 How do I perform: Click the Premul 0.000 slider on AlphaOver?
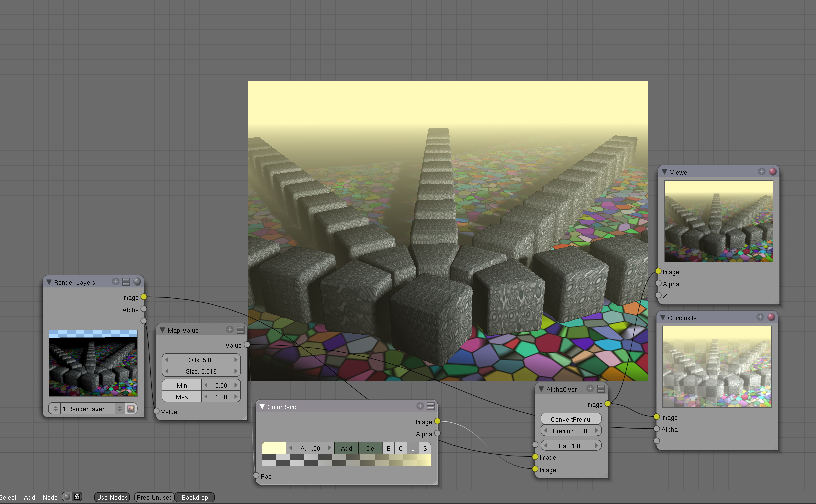571,431
